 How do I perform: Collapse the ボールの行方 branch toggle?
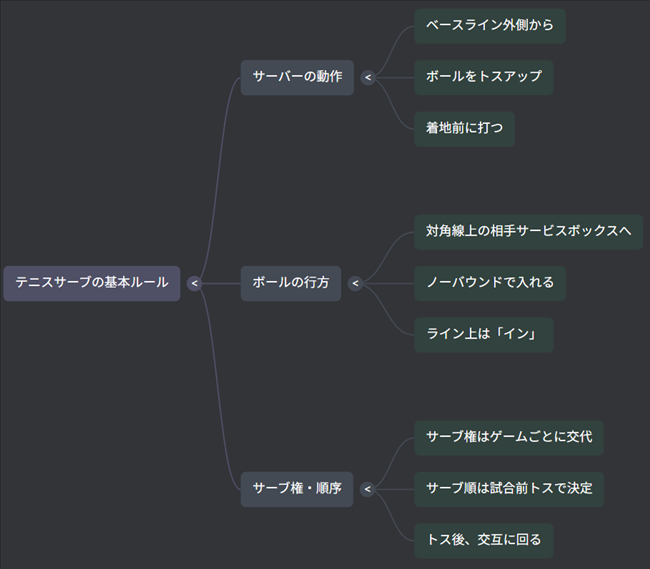[354, 283]
